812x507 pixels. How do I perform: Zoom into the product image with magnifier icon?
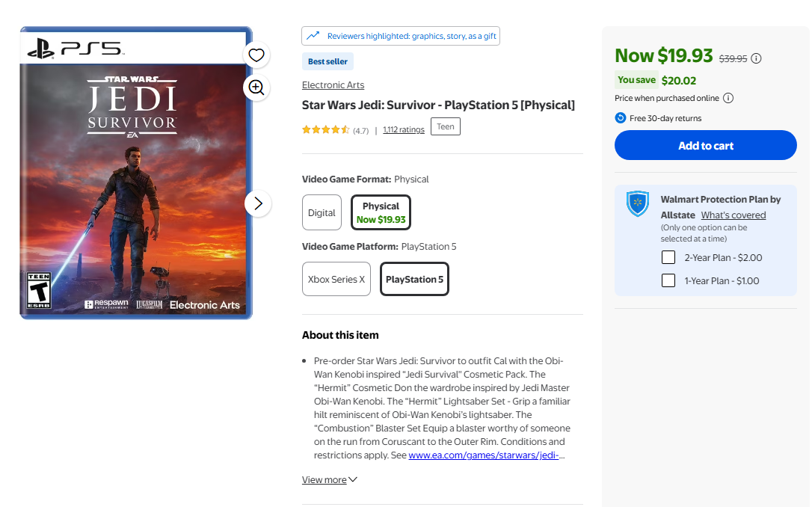[256, 87]
